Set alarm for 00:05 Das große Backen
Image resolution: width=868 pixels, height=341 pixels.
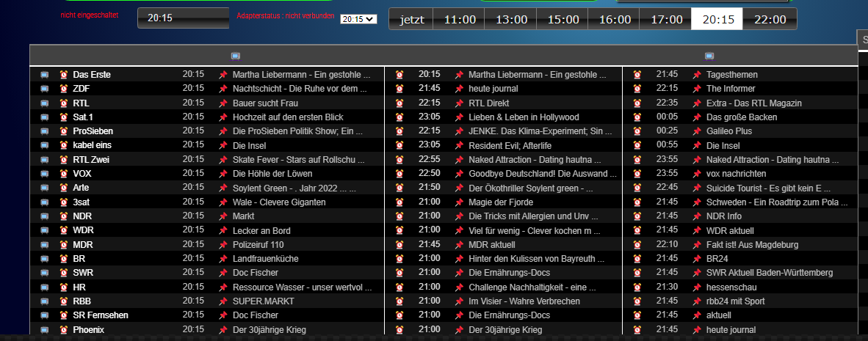[x=637, y=117]
